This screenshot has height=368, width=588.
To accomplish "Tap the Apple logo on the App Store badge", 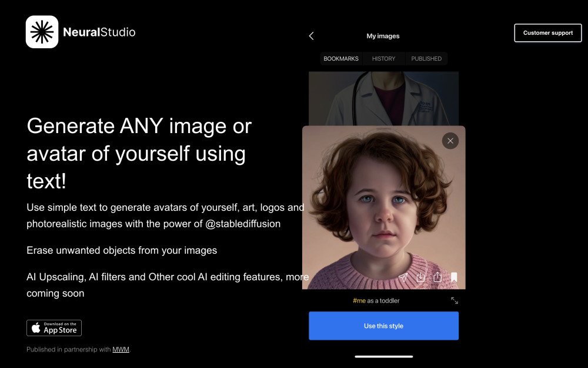I will (35, 328).
